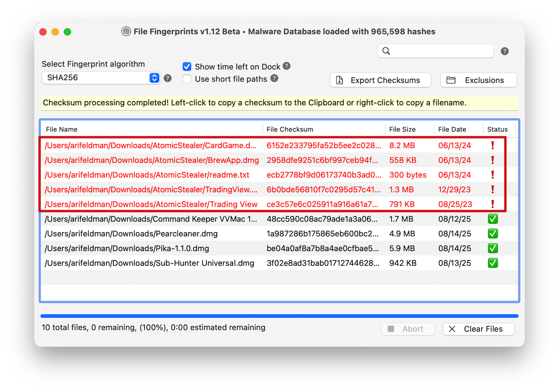This screenshot has height=392, width=559.
Task: Open the Exclusions button
Action: 478,80
